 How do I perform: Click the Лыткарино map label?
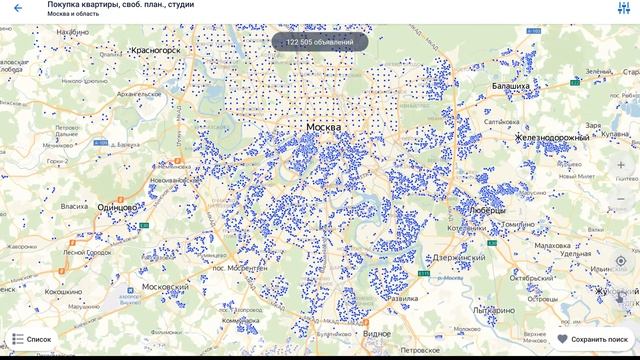494,310
